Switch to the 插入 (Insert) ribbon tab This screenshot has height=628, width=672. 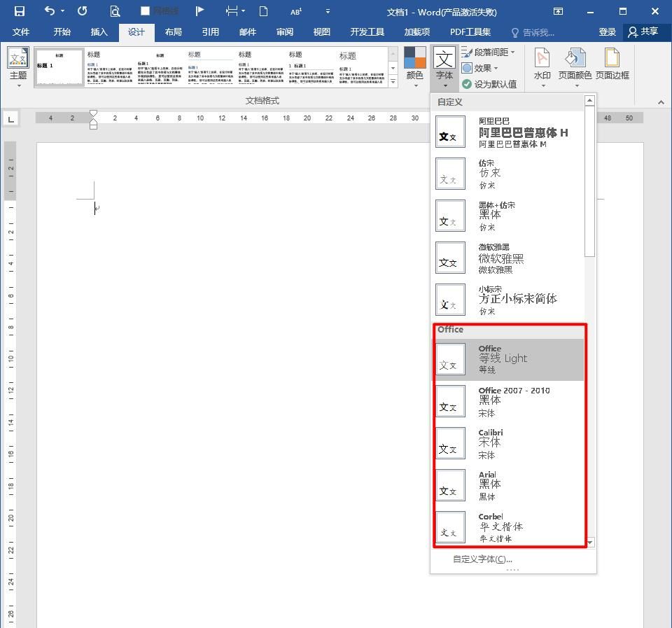(99, 32)
